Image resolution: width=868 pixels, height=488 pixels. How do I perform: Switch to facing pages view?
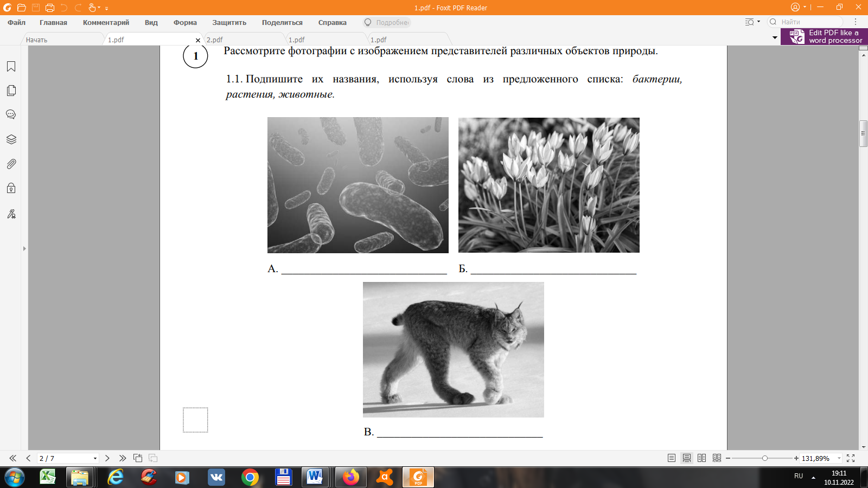[701, 458]
